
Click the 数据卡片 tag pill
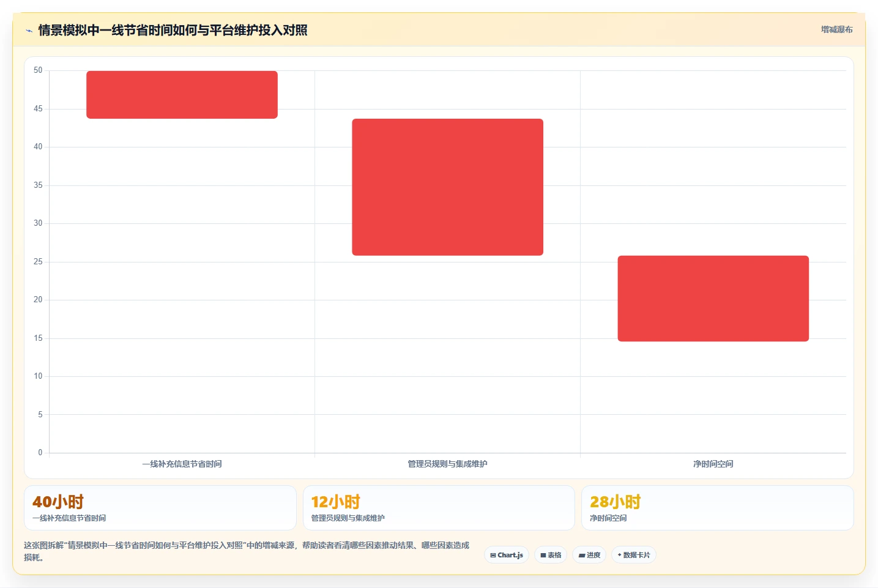(x=634, y=555)
